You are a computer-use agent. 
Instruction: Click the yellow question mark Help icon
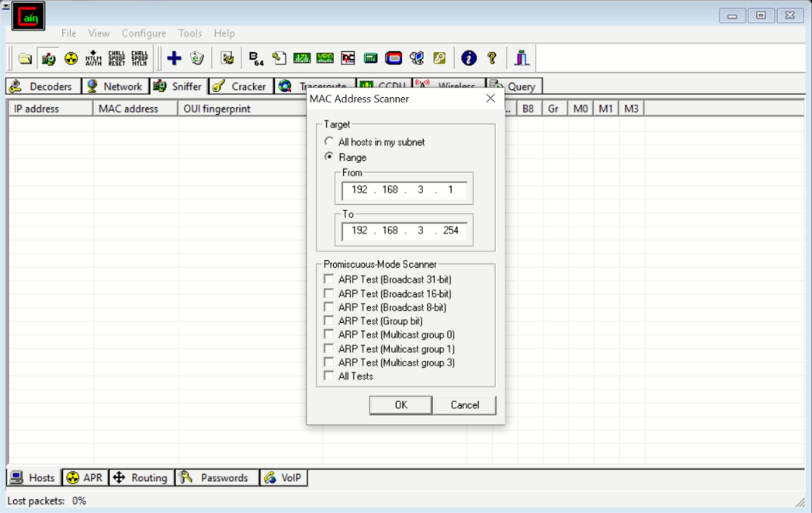(492, 58)
